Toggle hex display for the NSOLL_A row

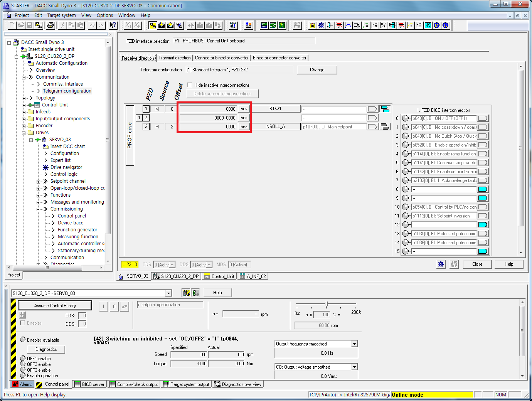point(244,126)
